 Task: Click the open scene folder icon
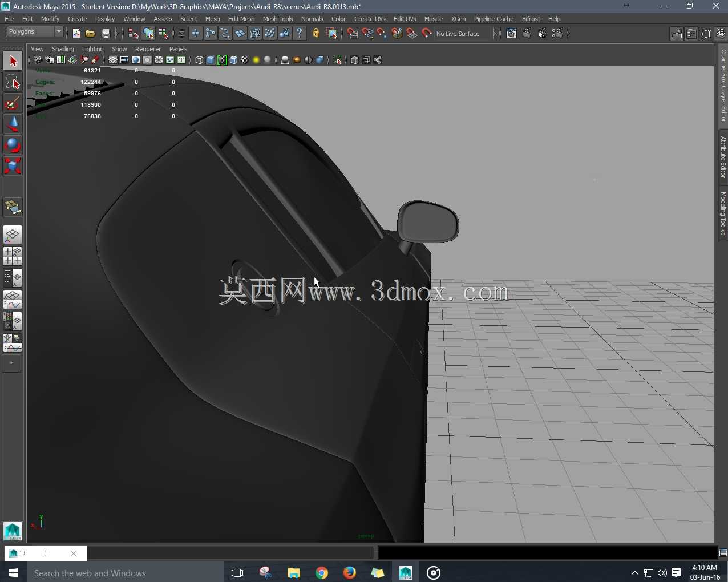pyautogui.click(x=91, y=34)
